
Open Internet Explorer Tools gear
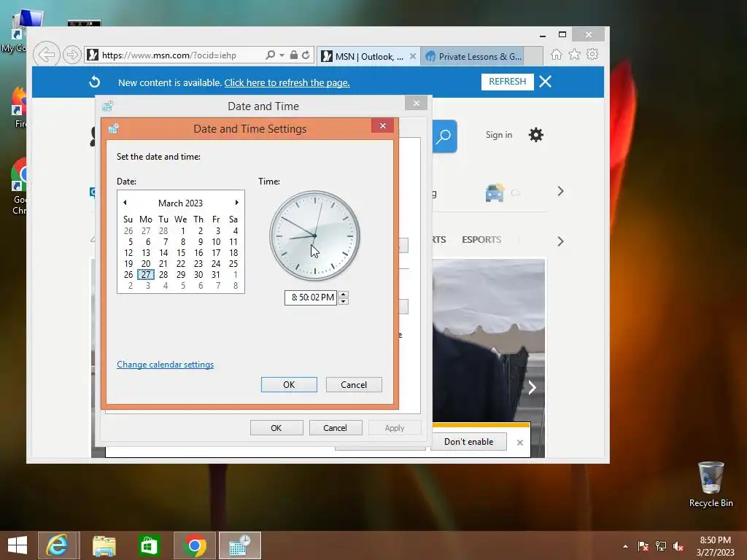click(592, 54)
